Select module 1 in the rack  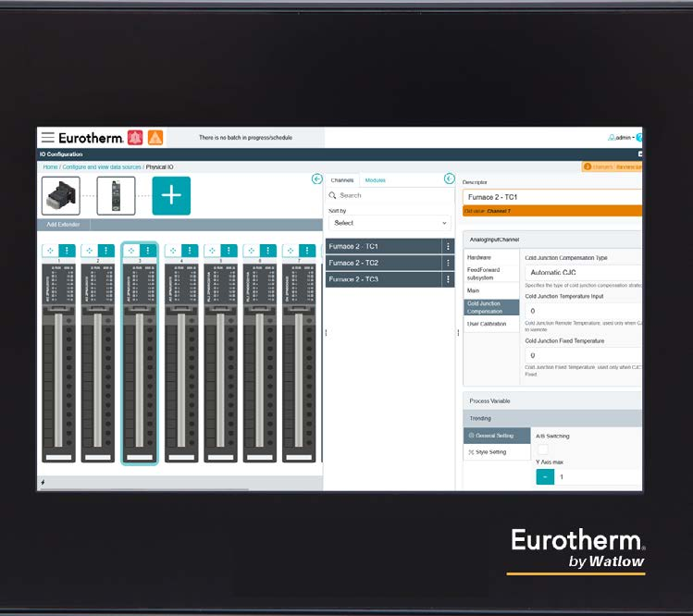(x=59, y=363)
